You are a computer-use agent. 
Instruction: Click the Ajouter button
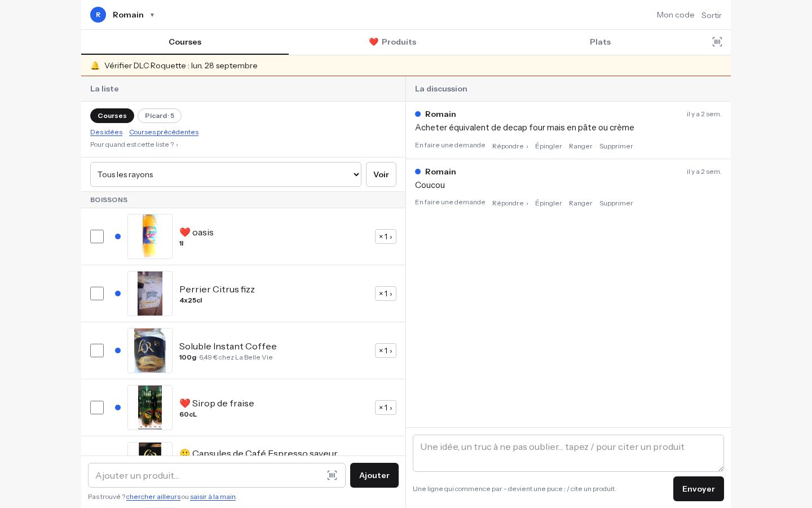tap(374, 475)
